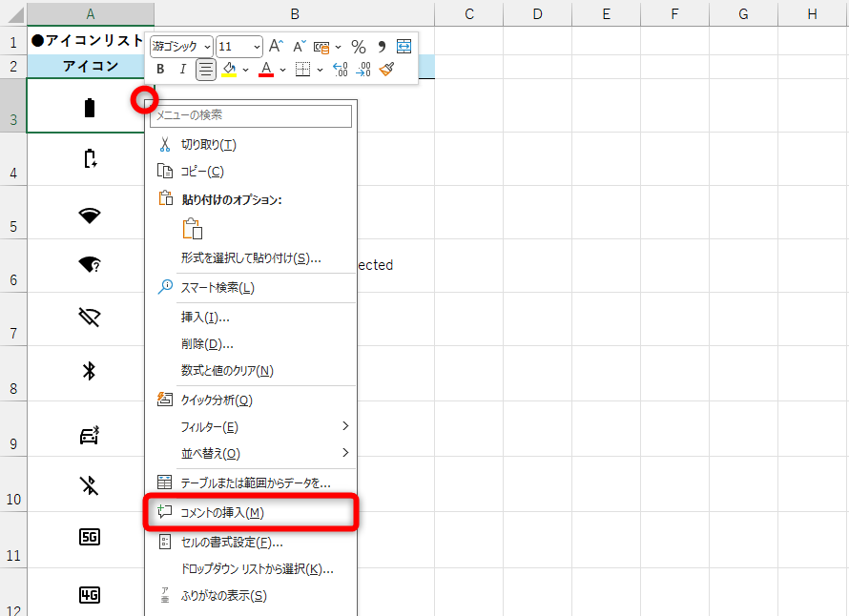Click the 5G icon cell
This screenshot has width=849, height=616.
(x=90, y=537)
